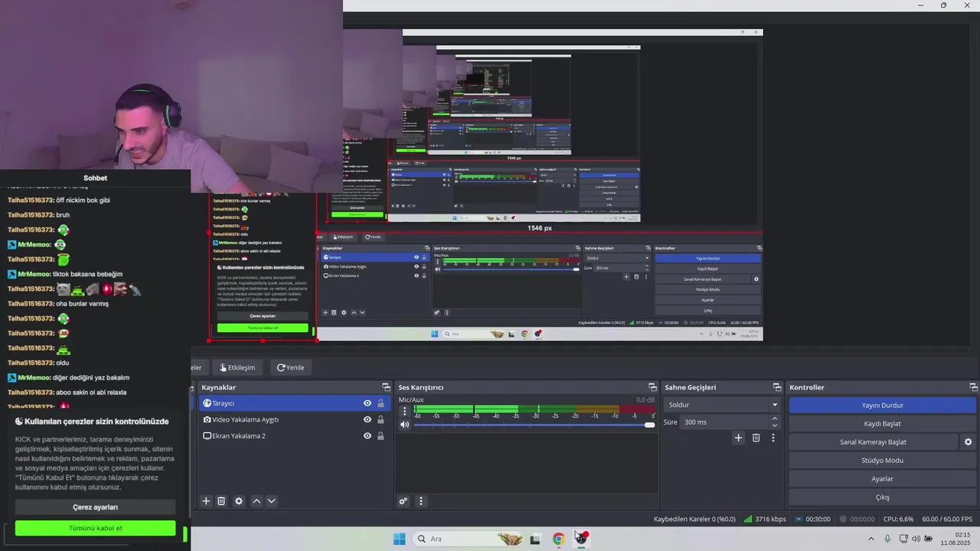The image size is (980, 551).
Task: Click the 00:30:00 stream timer
Action: coord(812,519)
